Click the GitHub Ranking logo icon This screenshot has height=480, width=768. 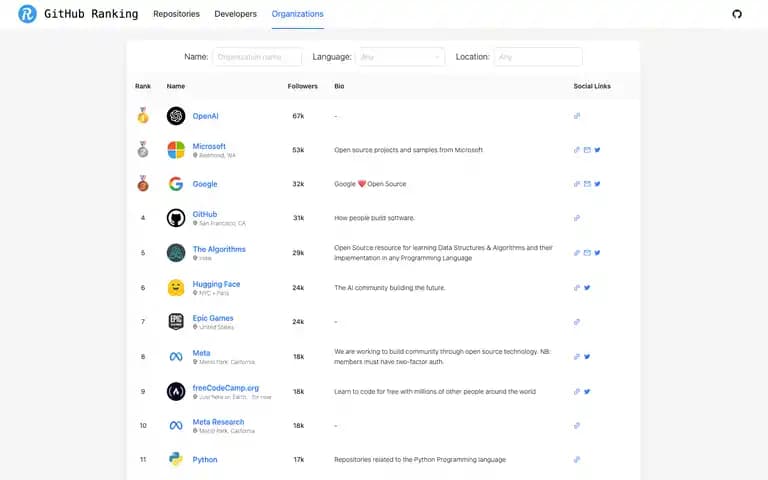[x=27, y=14]
